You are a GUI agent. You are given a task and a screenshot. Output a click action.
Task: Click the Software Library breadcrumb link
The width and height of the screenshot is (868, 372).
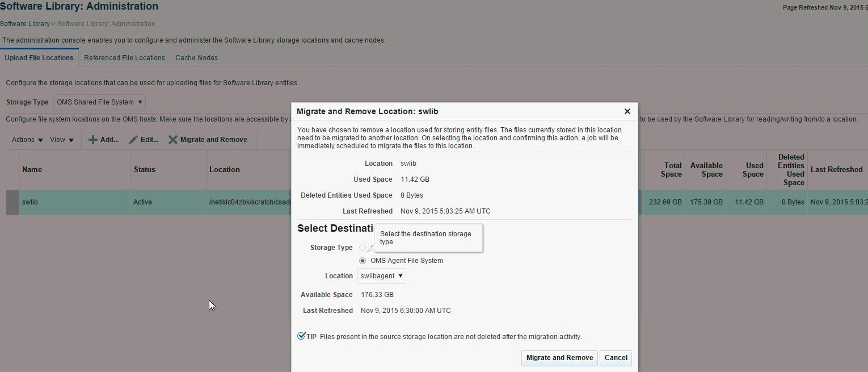[x=24, y=24]
